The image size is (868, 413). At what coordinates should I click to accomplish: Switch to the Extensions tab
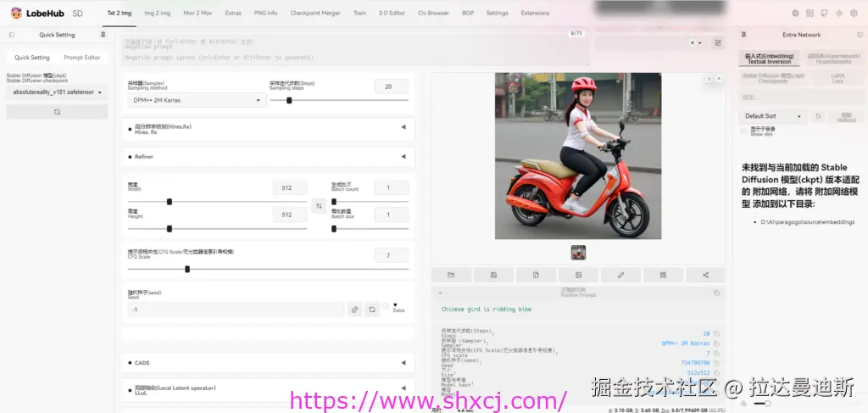click(x=535, y=13)
